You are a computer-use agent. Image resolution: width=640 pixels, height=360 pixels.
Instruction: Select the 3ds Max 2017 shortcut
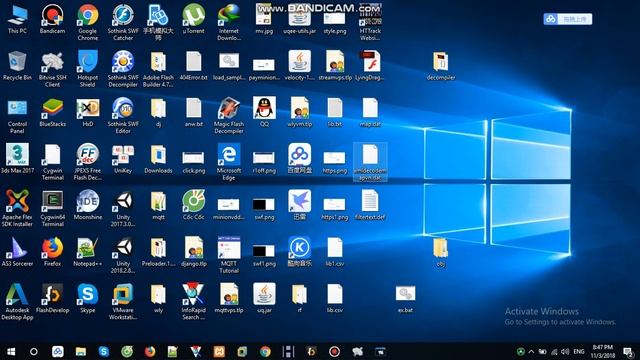coord(17,159)
